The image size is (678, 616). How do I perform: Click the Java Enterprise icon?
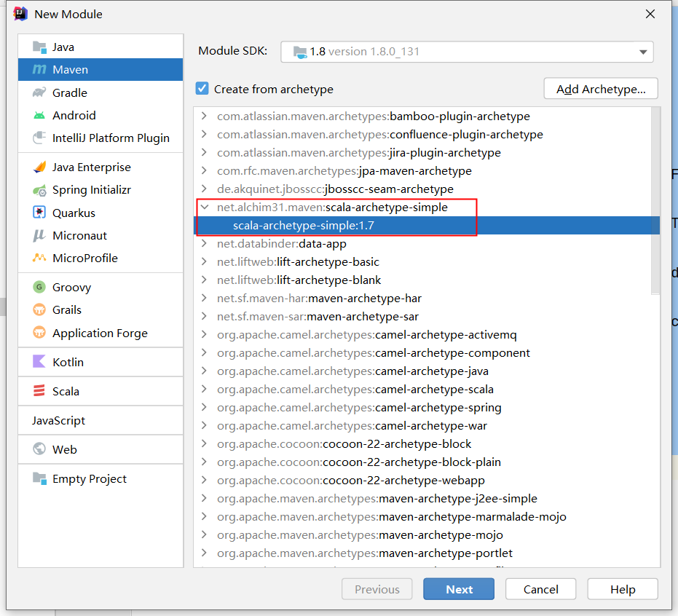click(x=39, y=167)
